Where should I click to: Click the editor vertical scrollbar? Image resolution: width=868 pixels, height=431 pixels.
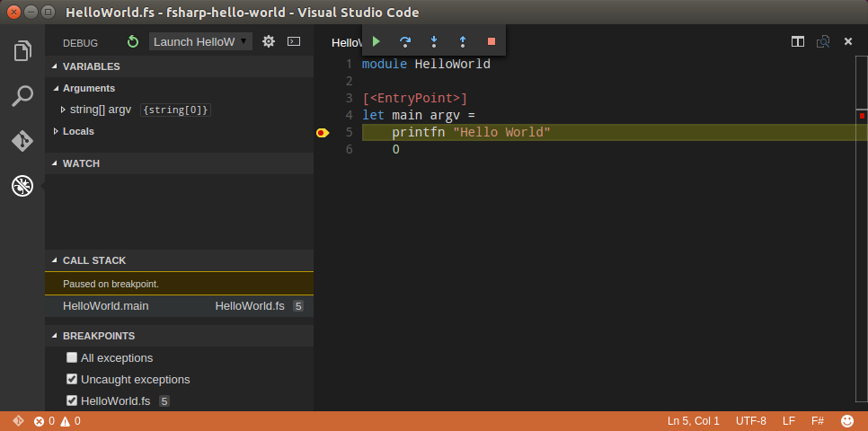coord(862,227)
